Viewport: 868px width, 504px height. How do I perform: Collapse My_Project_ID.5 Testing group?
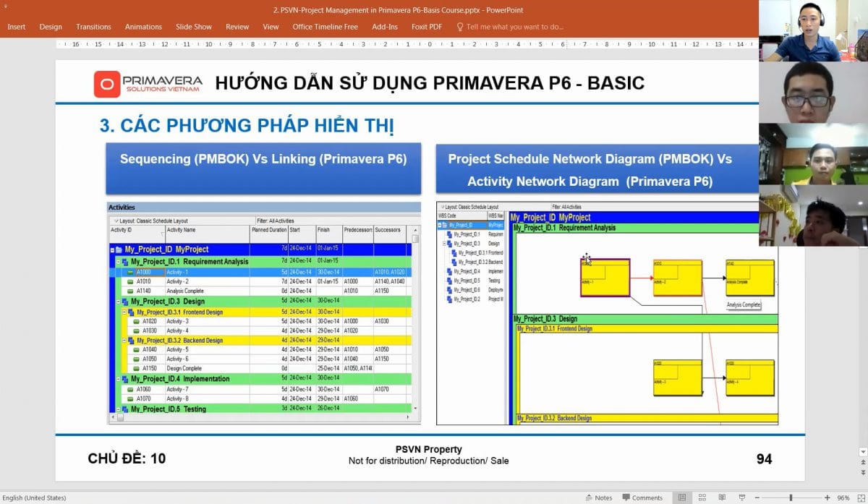click(x=119, y=409)
